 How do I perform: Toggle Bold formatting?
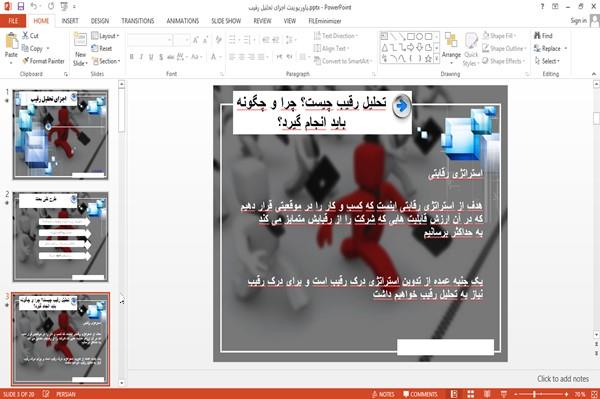point(132,57)
